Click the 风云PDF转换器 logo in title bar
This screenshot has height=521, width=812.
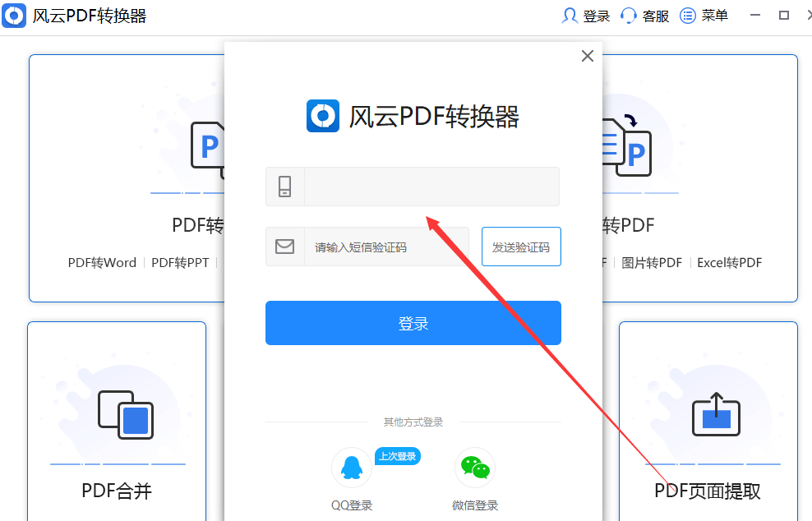[13, 16]
